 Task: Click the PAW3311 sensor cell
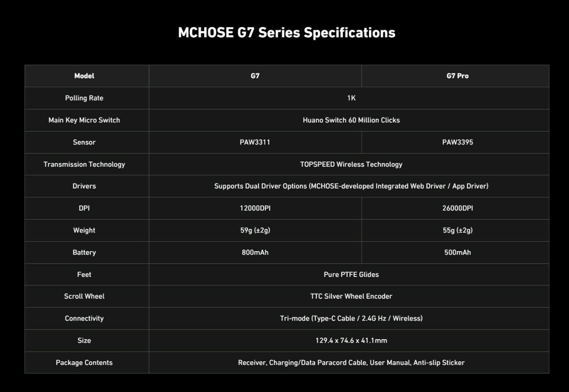[x=255, y=142]
